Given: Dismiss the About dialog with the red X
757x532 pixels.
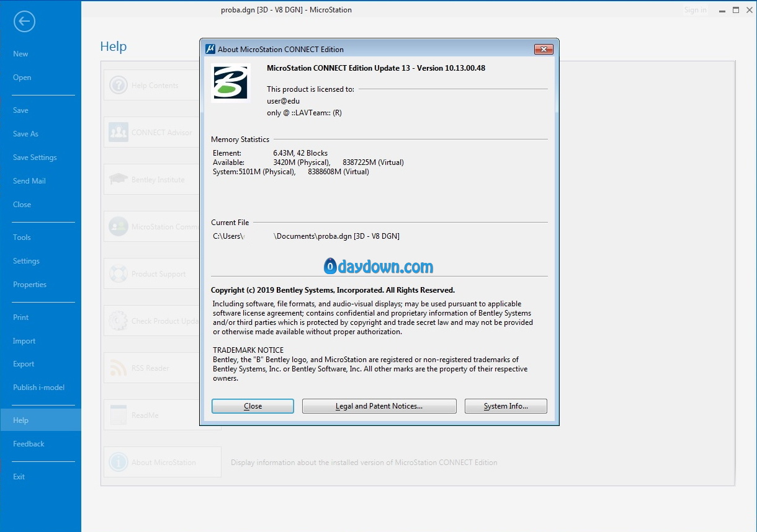Looking at the screenshot, I should tap(544, 49).
